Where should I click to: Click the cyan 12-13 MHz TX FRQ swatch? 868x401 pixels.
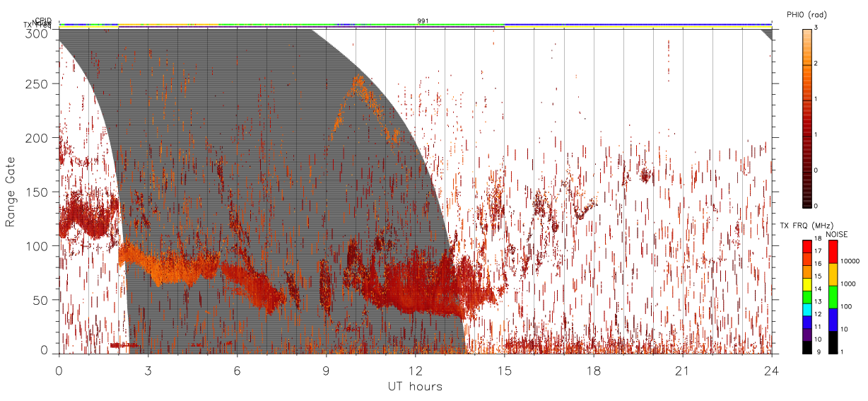(807, 309)
